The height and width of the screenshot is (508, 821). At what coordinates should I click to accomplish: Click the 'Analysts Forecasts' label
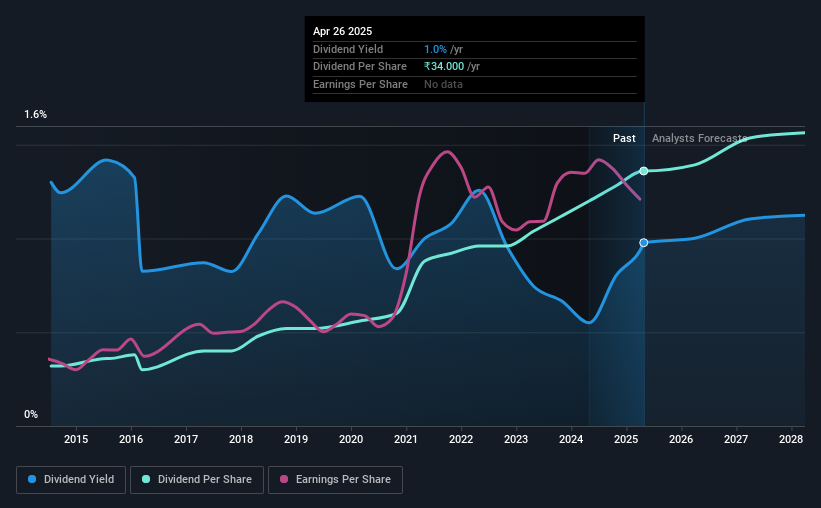[700, 138]
